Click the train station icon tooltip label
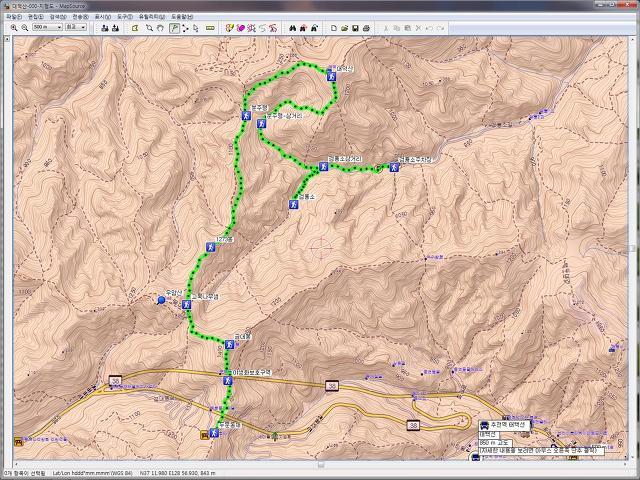Viewport: 640px width, 480px height. (x=504, y=425)
